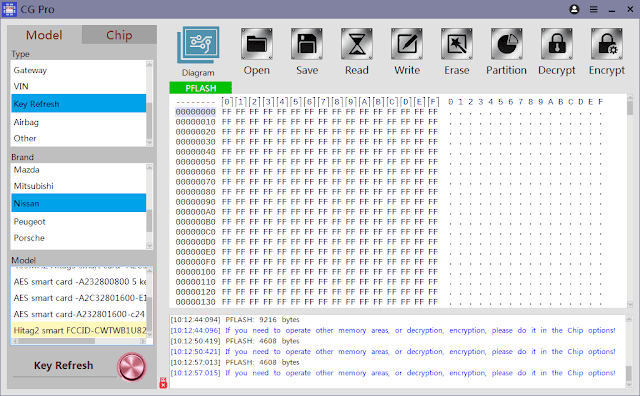The image size is (640, 396).
Task: Click the [8] column header
Action: [x=337, y=102]
